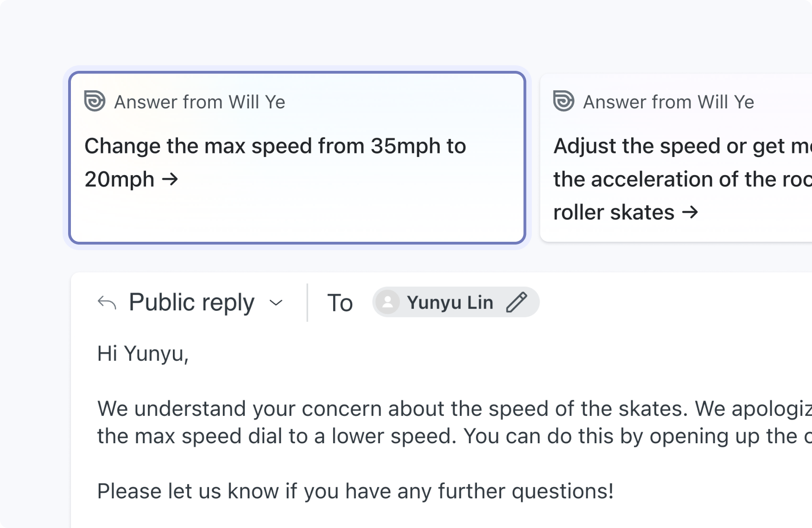The width and height of the screenshot is (812, 528).
Task: Click the reply arrow icon beside Public reply
Action: click(x=107, y=302)
